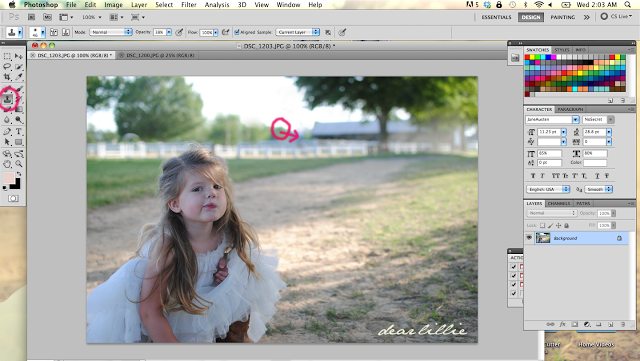This screenshot has height=361, width=640.
Task: Select the Lasso tool
Action: (7, 67)
